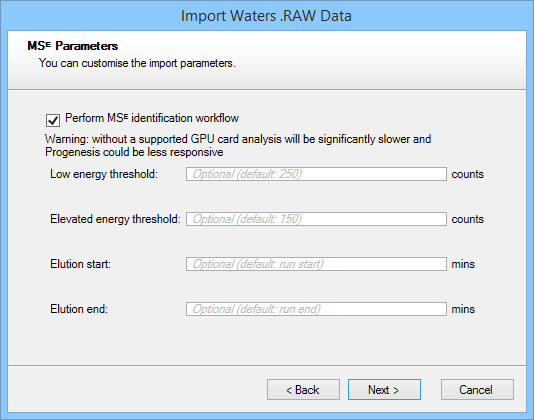Select the 'Elevated energy threshold:' label
The image size is (534, 420).
tap(115, 219)
